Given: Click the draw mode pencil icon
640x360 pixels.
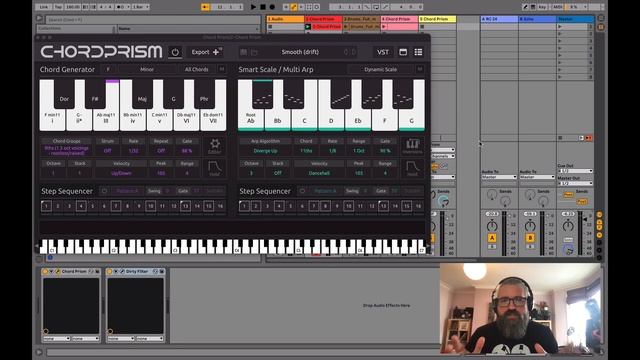Looking at the screenshot, I should click(x=525, y=7).
